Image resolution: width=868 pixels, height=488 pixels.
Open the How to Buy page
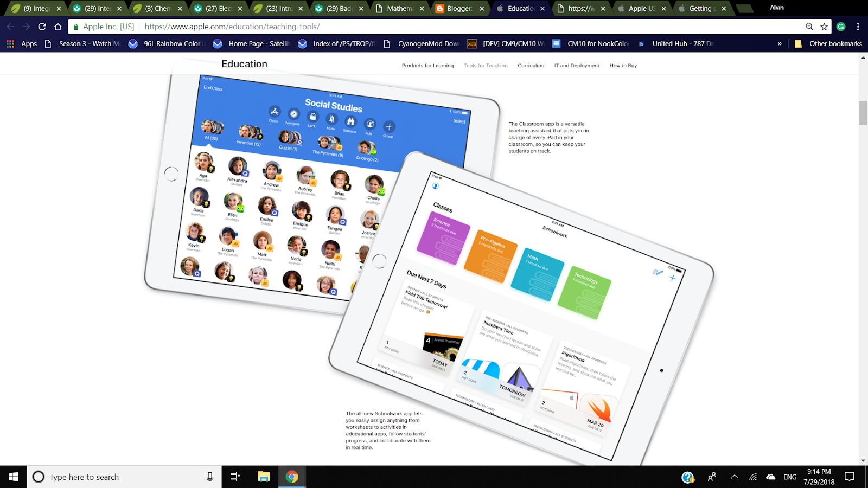(623, 65)
